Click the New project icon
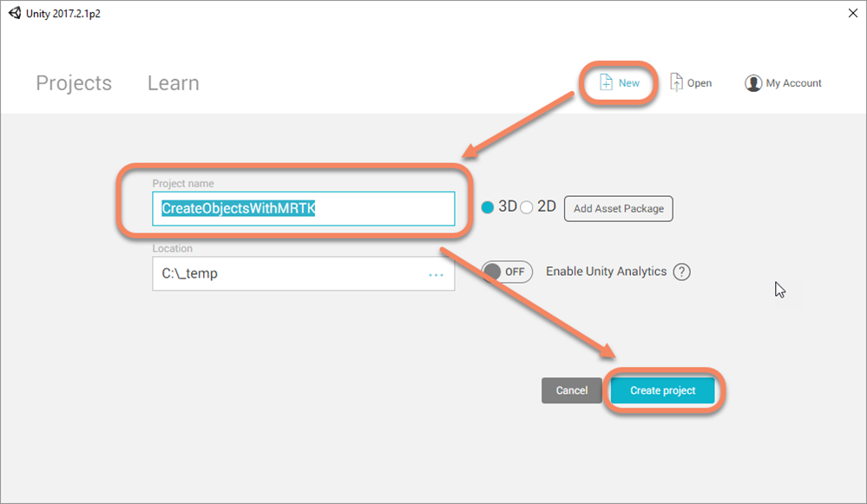867x504 pixels. click(606, 82)
